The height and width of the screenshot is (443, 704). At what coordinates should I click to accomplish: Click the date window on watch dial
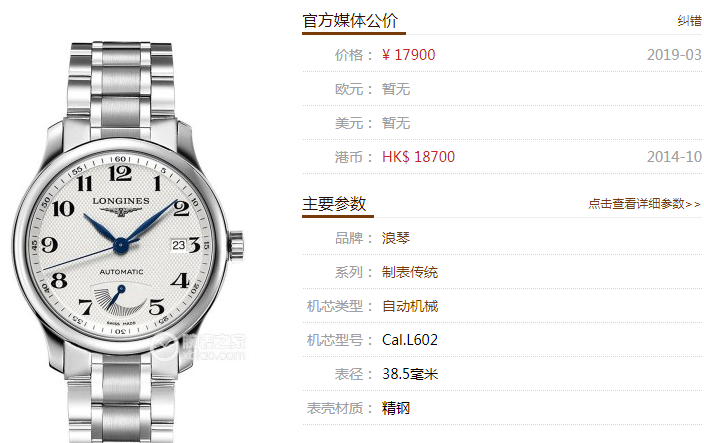coord(179,245)
